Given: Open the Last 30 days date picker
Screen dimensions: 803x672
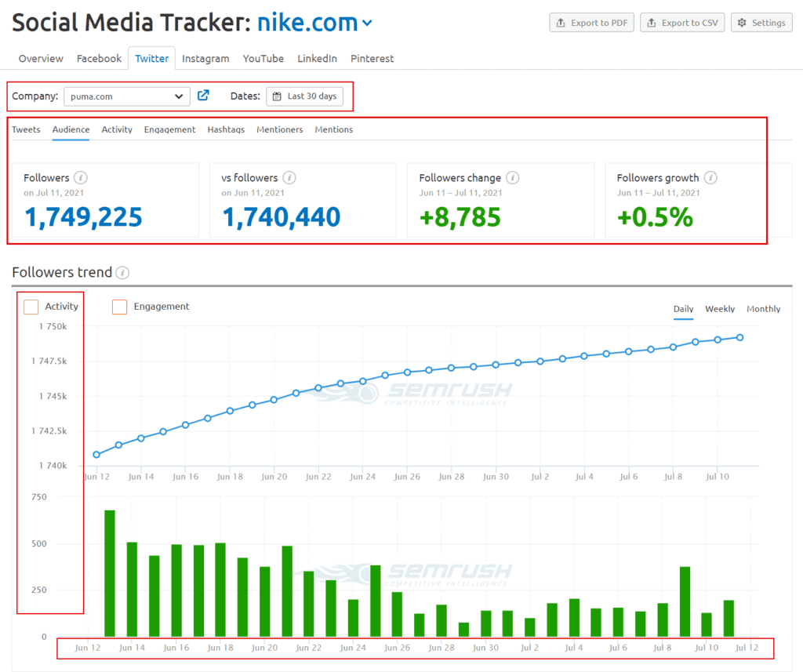Looking at the screenshot, I should tap(304, 96).
